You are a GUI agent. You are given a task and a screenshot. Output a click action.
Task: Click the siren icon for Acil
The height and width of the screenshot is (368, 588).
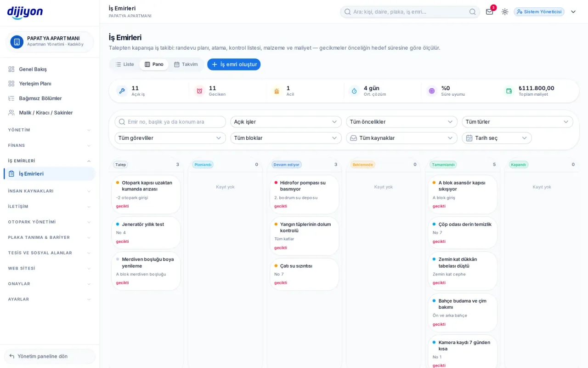click(x=277, y=91)
